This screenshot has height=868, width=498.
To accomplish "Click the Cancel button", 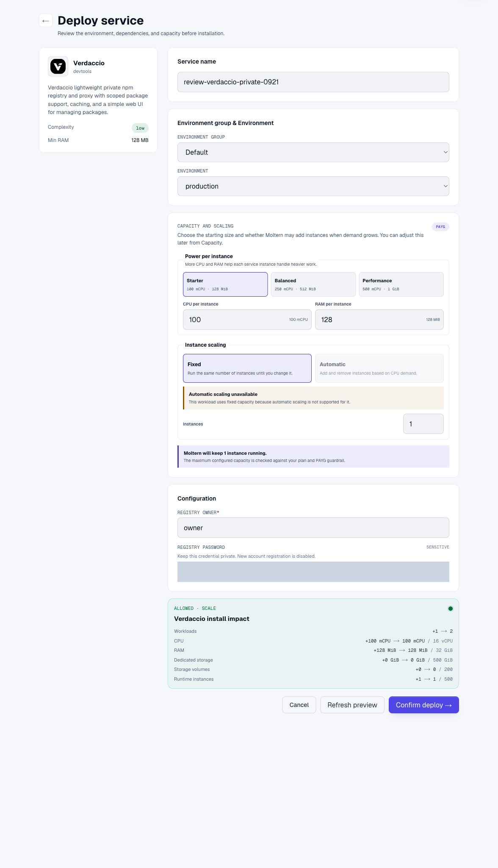I will [299, 705].
